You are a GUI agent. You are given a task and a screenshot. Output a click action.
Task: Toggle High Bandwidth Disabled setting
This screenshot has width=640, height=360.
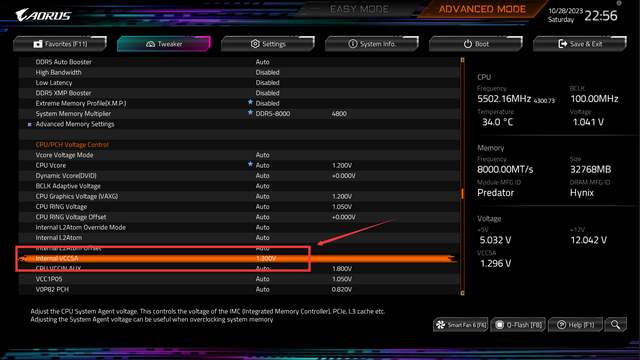(267, 72)
